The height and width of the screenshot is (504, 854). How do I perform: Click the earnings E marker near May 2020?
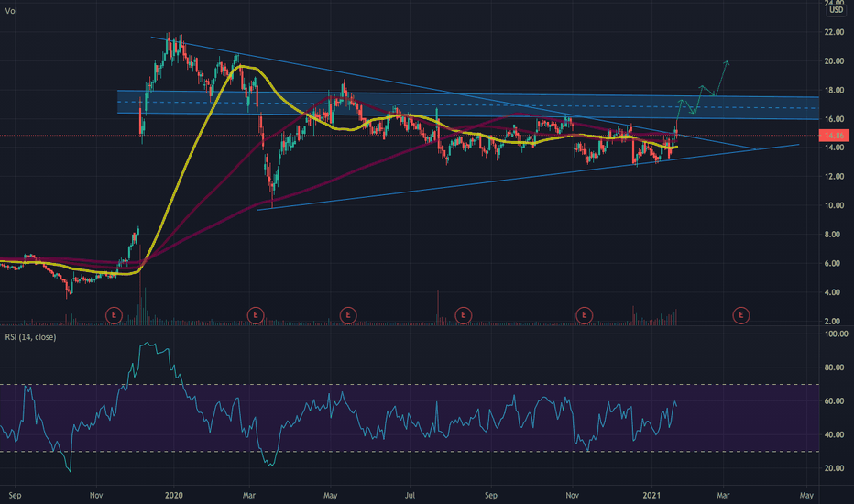point(348,315)
